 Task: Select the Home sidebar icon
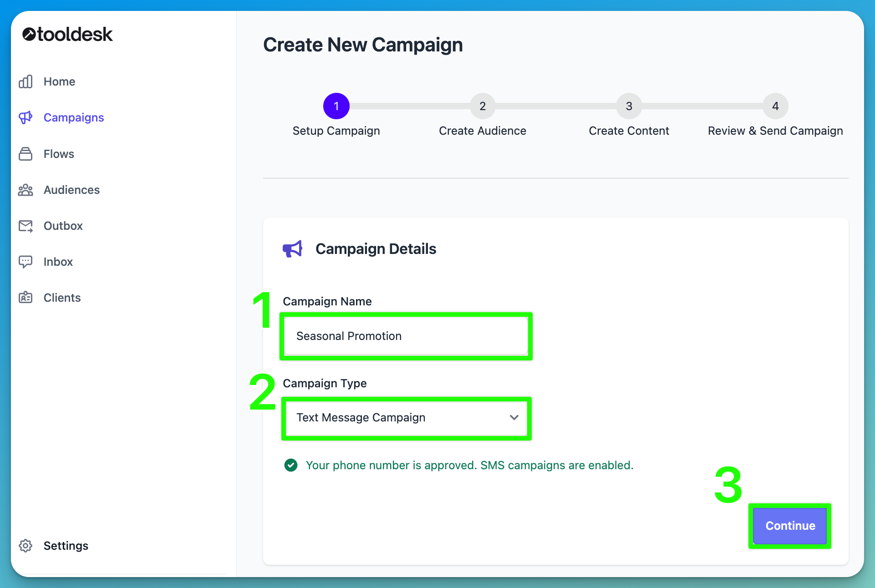(x=26, y=81)
